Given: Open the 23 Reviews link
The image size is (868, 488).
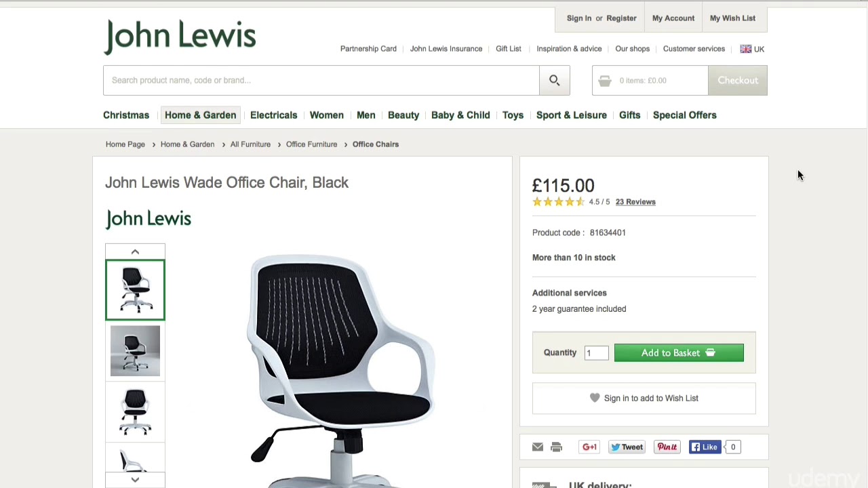Looking at the screenshot, I should point(635,202).
